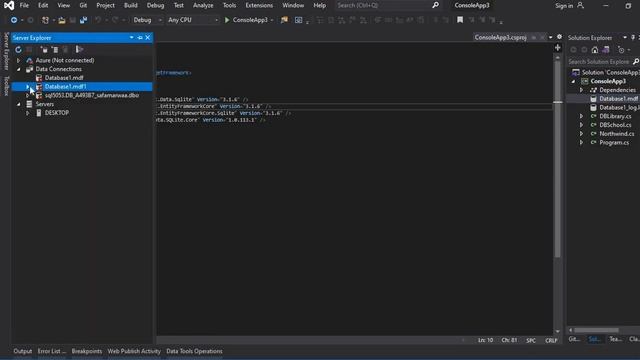Open the Build menu

[x=131, y=5]
